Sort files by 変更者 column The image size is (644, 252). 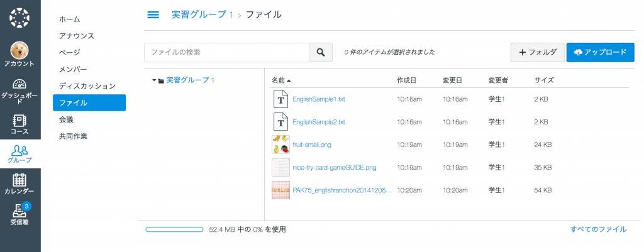498,80
